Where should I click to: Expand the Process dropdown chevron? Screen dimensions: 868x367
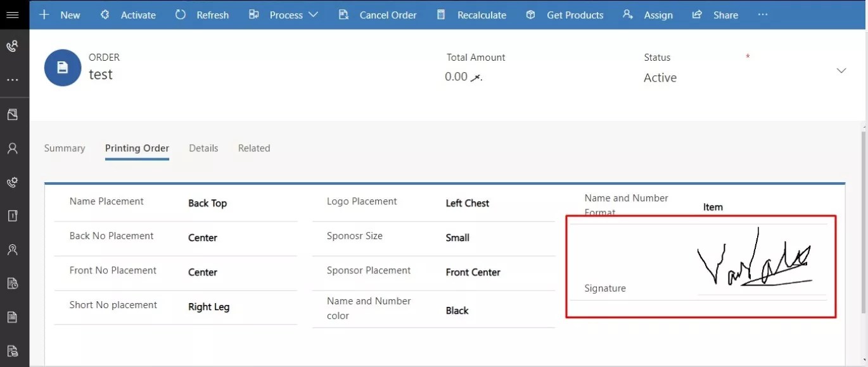pos(314,15)
